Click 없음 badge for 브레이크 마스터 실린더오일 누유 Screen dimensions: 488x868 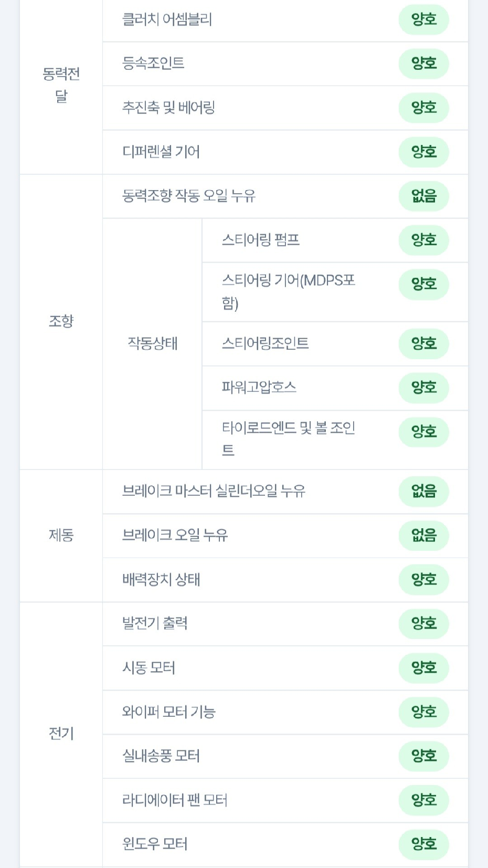tap(423, 491)
